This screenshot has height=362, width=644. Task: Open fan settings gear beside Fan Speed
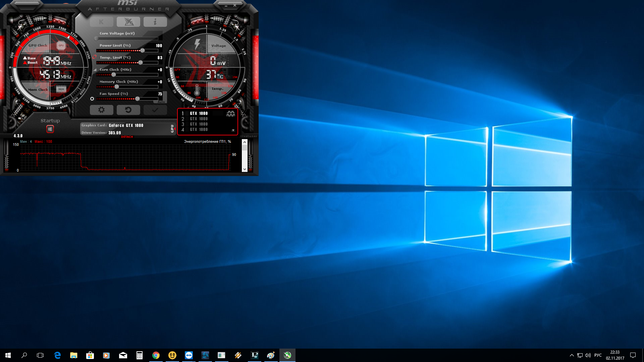click(x=92, y=99)
